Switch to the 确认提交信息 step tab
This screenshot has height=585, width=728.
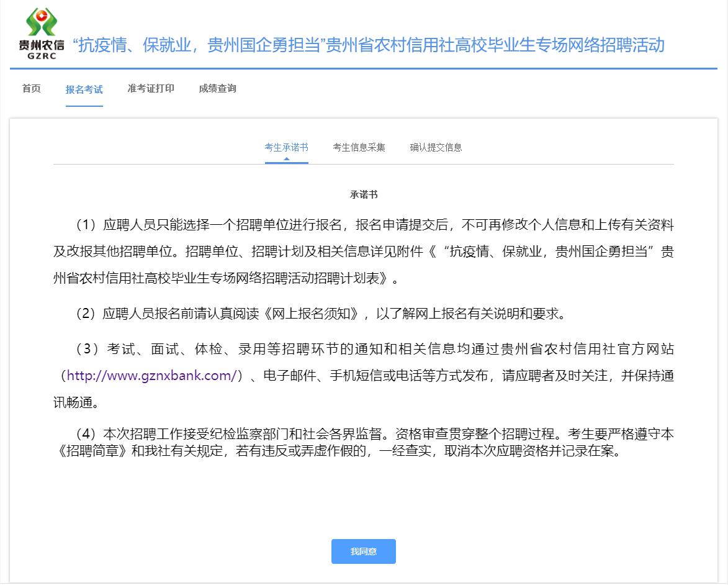point(436,147)
